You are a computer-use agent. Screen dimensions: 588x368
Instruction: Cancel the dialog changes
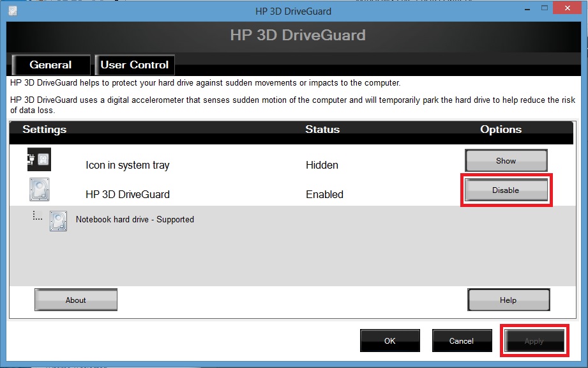coord(462,341)
